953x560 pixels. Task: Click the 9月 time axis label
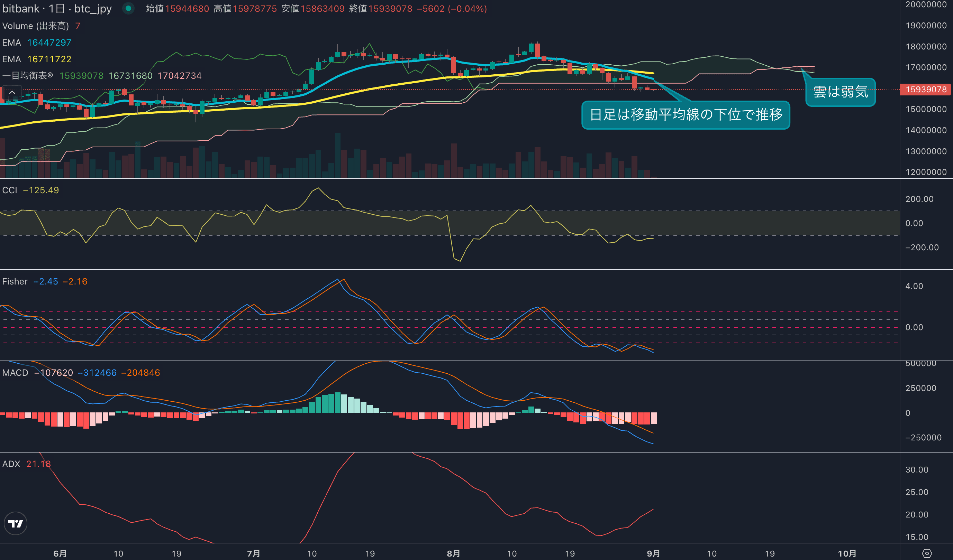click(653, 553)
